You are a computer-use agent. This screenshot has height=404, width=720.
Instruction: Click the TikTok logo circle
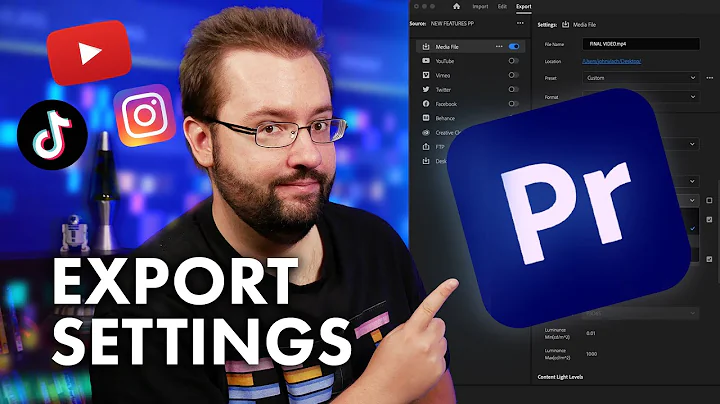52,135
